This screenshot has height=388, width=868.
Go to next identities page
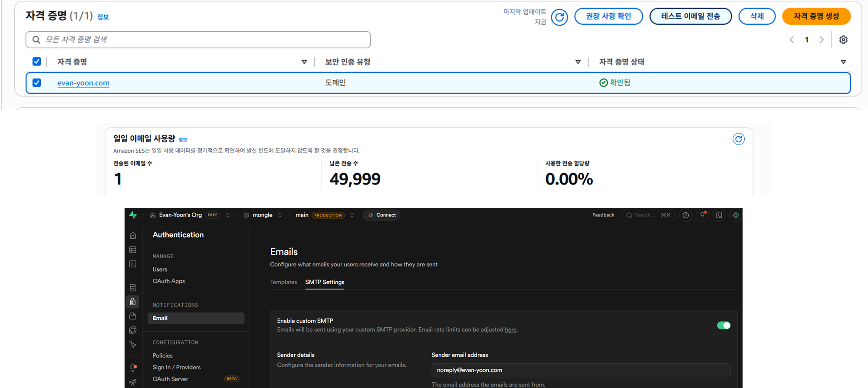tap(821, 39)
